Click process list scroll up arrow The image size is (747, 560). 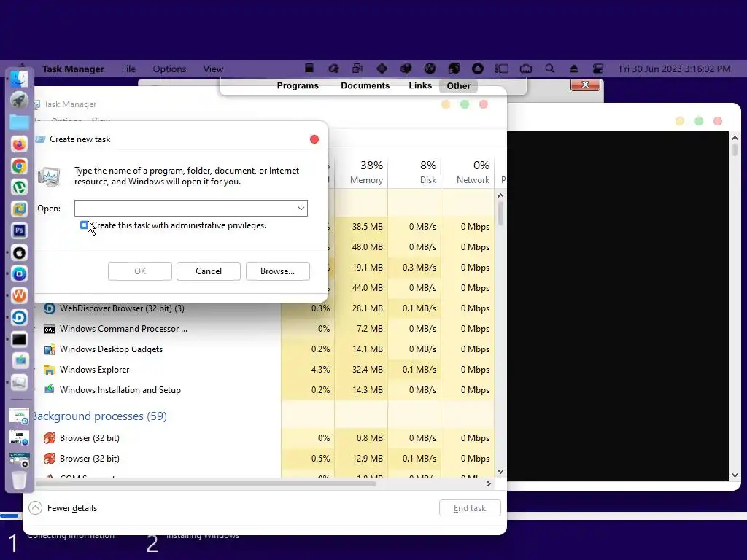500,195
